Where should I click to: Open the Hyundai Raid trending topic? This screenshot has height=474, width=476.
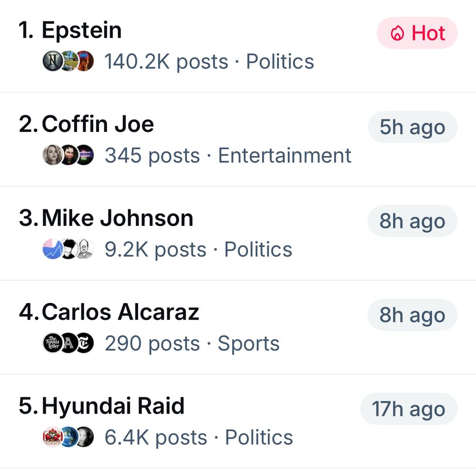coord(113,406)
